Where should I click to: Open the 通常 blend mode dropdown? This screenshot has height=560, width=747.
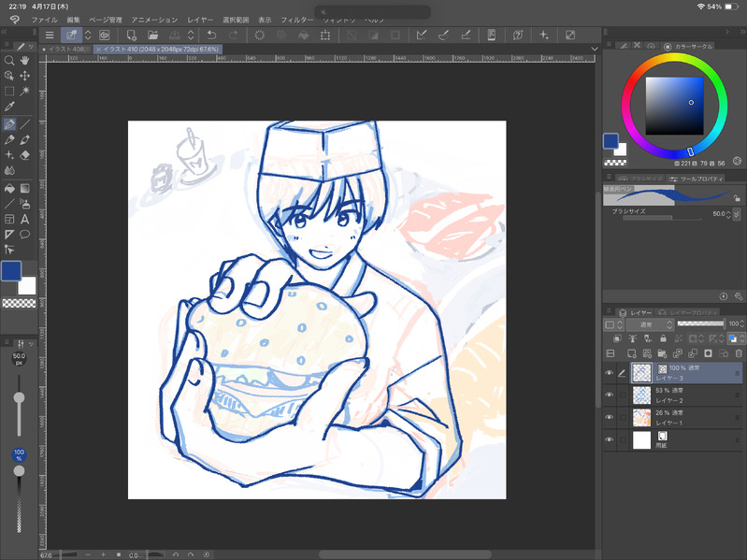[x=650, y=324]
